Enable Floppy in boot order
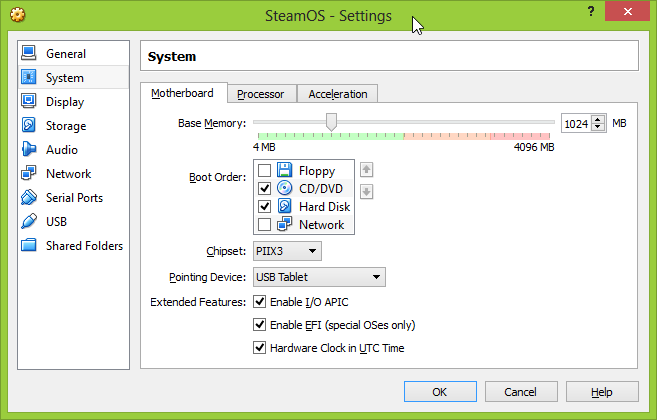This screenshot has height=420, width=657. [x=264, y=171]
